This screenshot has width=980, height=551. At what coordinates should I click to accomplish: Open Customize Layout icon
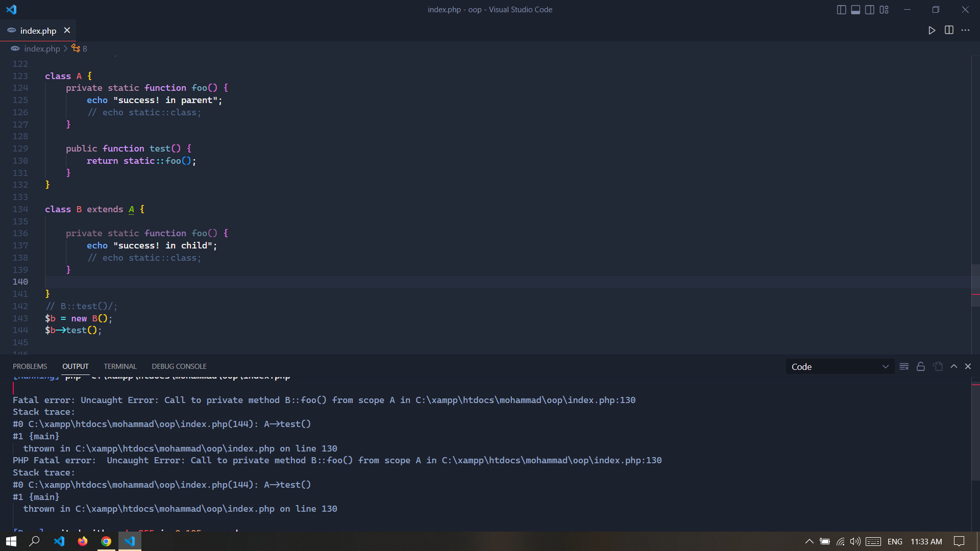(x=884, y=10)
